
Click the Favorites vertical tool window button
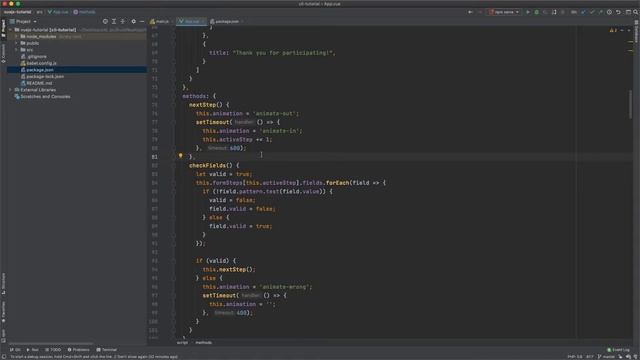3,312
